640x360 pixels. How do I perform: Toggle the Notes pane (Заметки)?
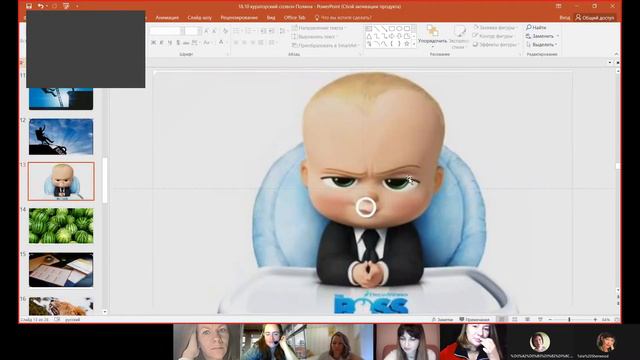442,320
